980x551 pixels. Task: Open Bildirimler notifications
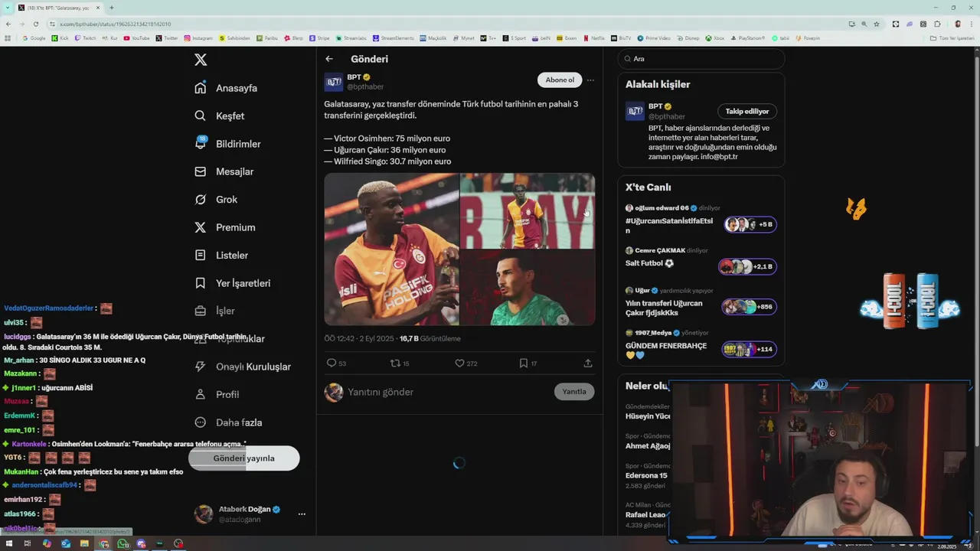tap(227, 144)
